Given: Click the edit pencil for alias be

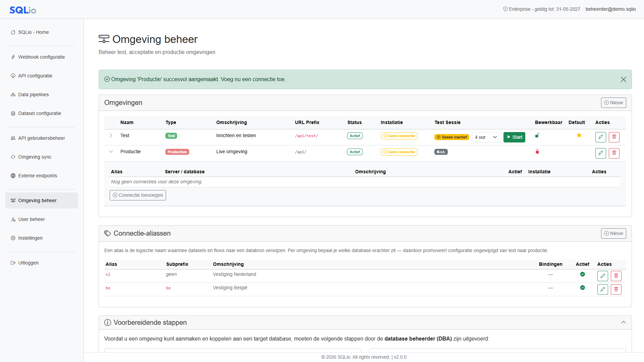Looking at the screenshot, I should point(602,290).
